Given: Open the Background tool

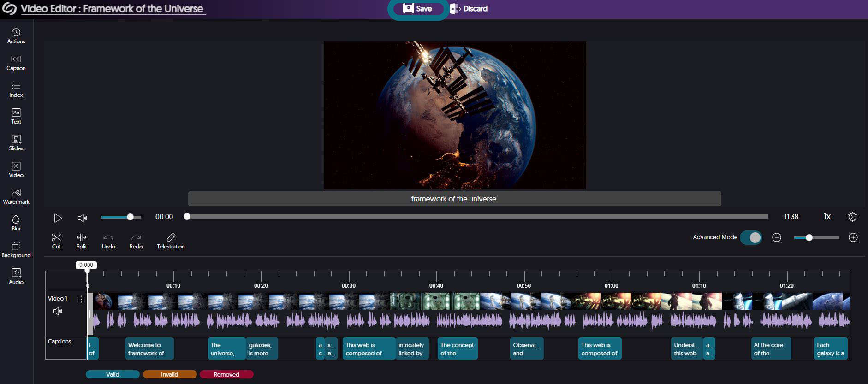Looking at the screenshot, I should coord(16,250).
